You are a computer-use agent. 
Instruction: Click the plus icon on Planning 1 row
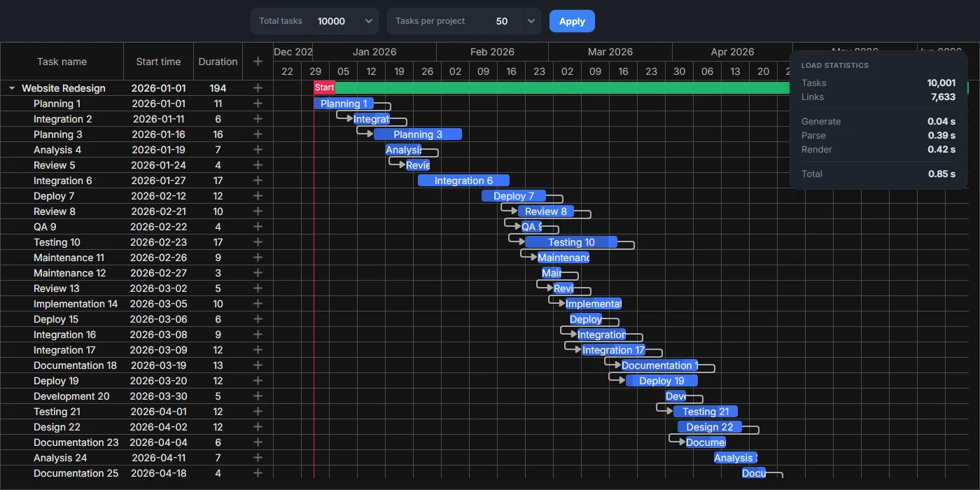point(258,104)
